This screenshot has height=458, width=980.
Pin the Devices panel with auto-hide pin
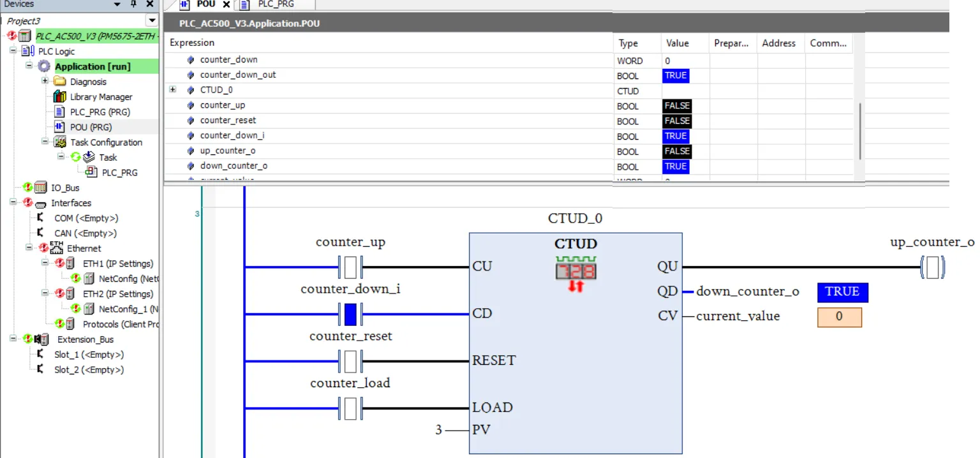(x=133, y=4)
